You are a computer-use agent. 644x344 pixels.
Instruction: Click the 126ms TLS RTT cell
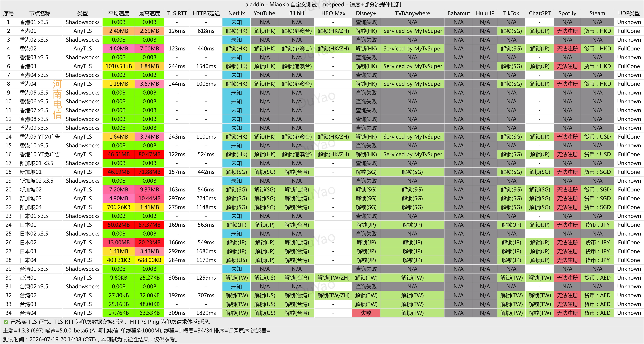177,31
